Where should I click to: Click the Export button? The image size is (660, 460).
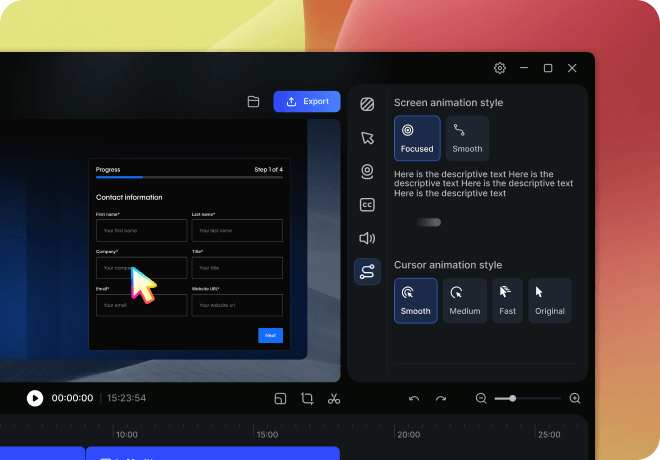[307, 102]
